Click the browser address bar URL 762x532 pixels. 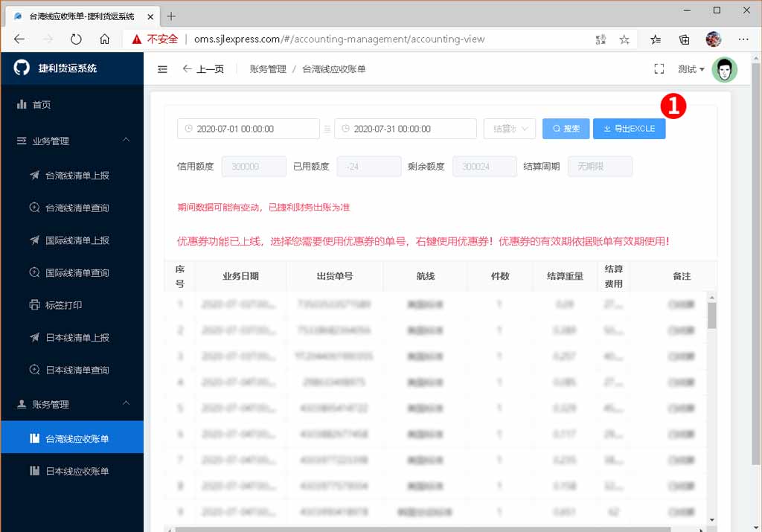339,39
